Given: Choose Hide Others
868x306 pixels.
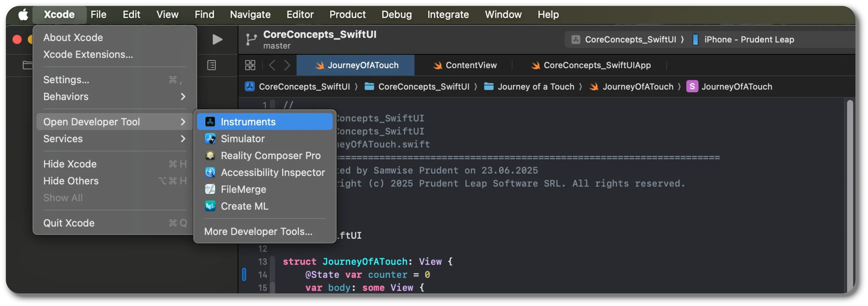Looking at the screenshot, I should tap(114, 181).
